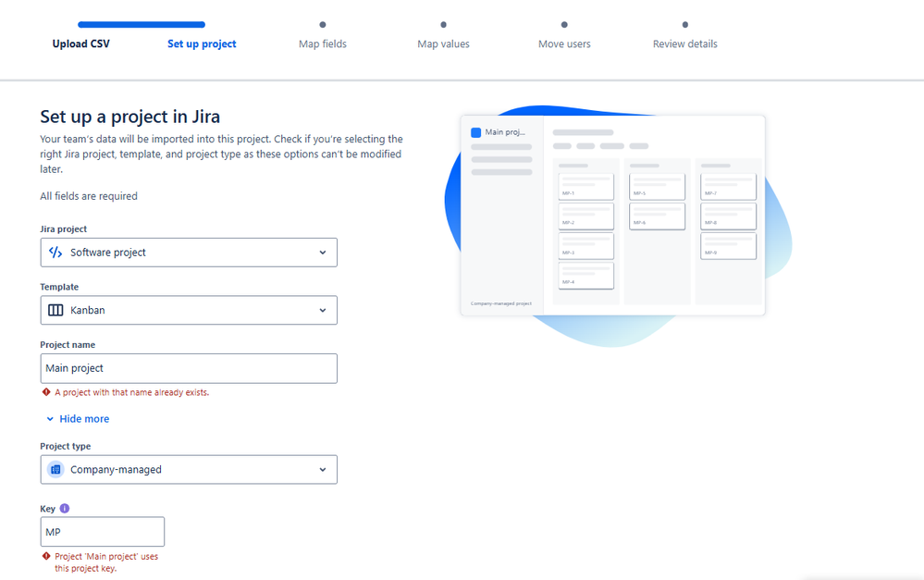This screenshot has width=924, height=580.
Task: Go to the Map fields step
Action: click(x=323, y=43)
